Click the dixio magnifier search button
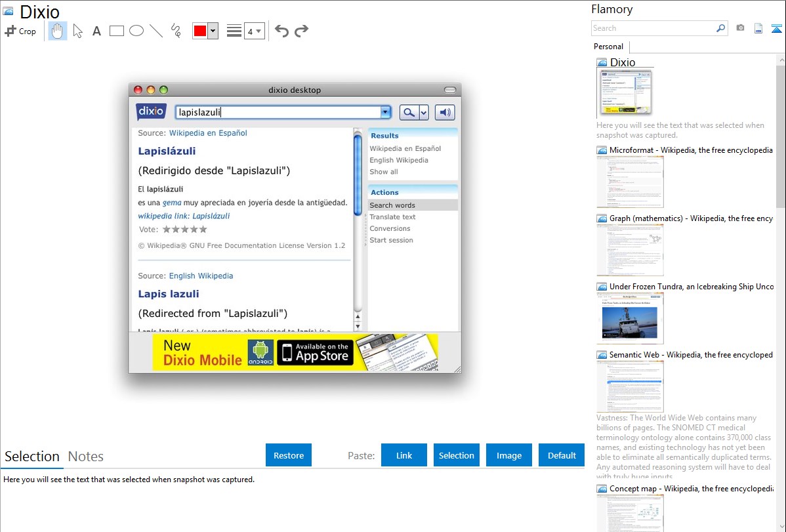Image resolution: width=786 pixels, height=532 pixels. [x=409, y=112]
